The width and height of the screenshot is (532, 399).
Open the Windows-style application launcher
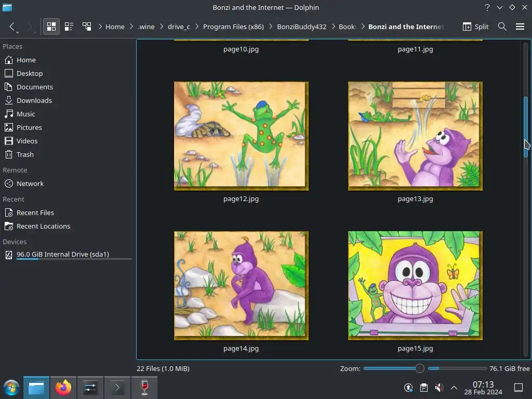point(11,388)
